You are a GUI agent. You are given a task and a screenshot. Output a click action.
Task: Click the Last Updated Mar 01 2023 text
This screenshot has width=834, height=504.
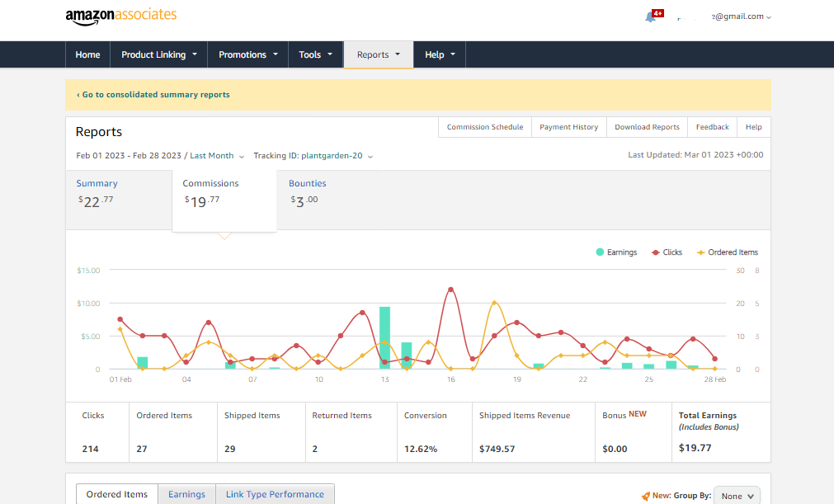pos(695,155)
